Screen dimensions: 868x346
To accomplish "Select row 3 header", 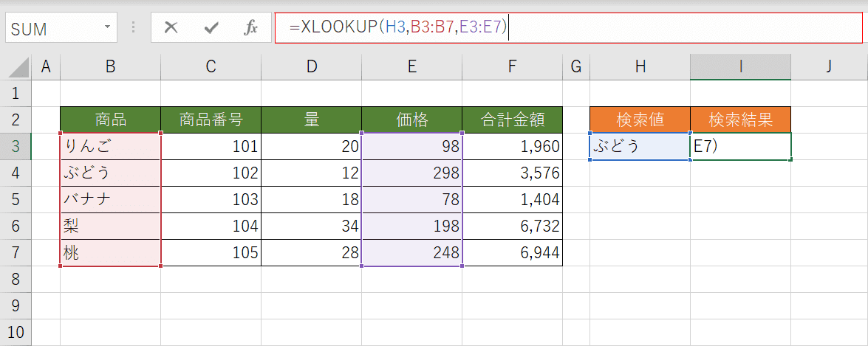I will (16, 147).
